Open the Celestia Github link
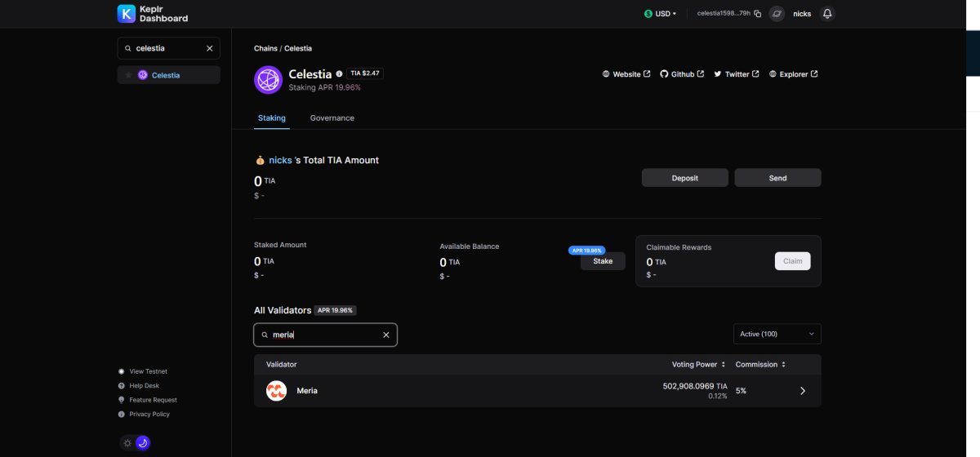The image size is (980, 457). pos(682,74)
